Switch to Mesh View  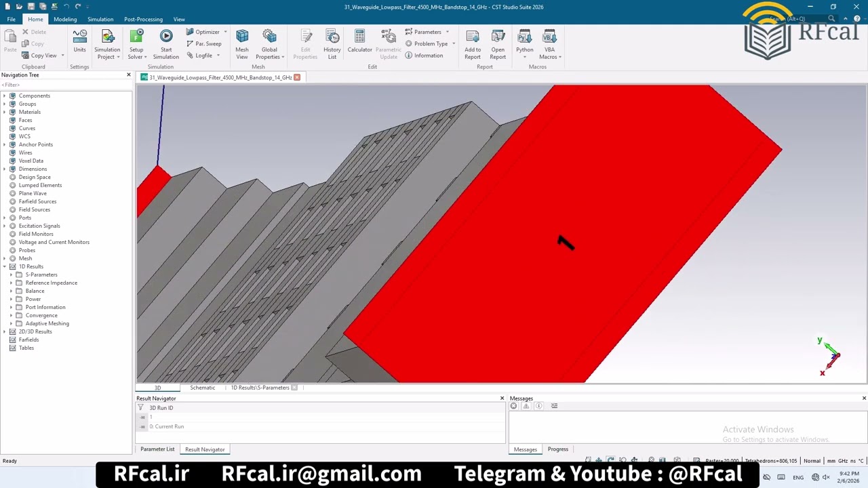[x=242, y=44]
